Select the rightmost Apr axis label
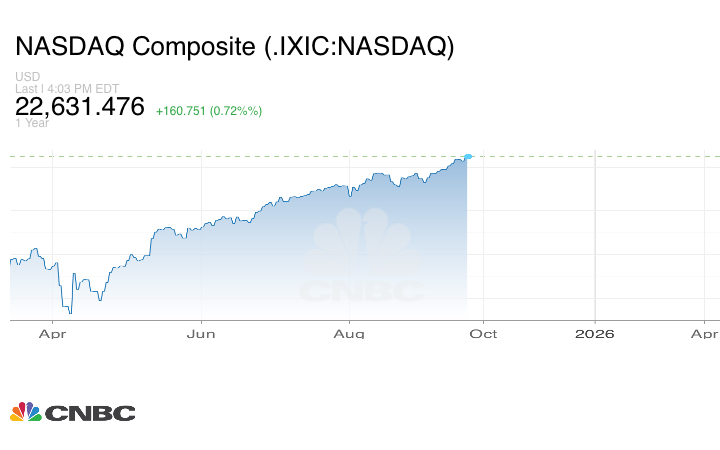 [x=704, y=333]
